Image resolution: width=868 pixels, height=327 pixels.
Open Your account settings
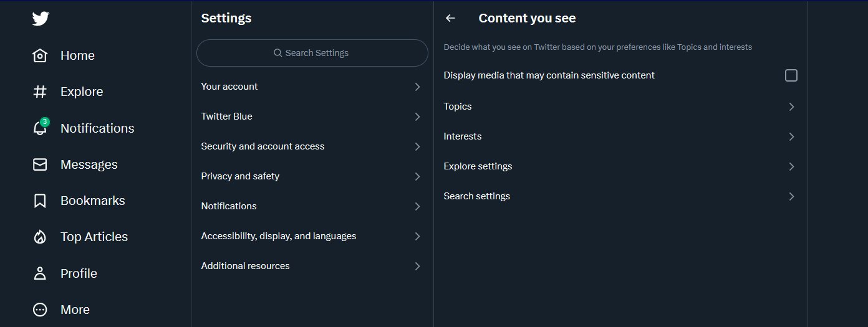click(312, 87)
